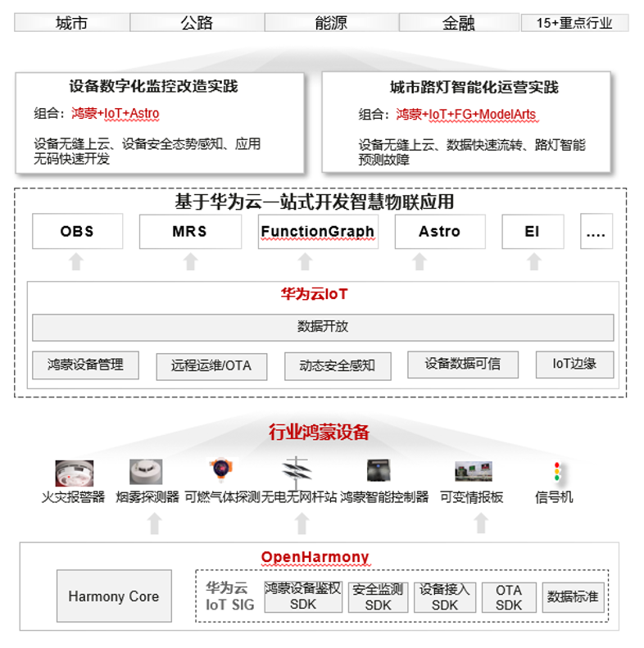Click the up arrow below Astro
Viewport: 644px width, 648px height.
click(420, 262)
